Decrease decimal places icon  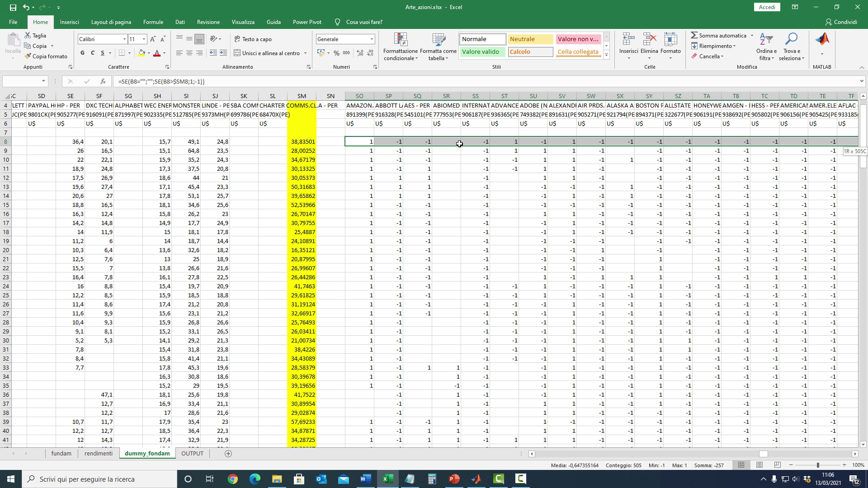tap(370, 53)
